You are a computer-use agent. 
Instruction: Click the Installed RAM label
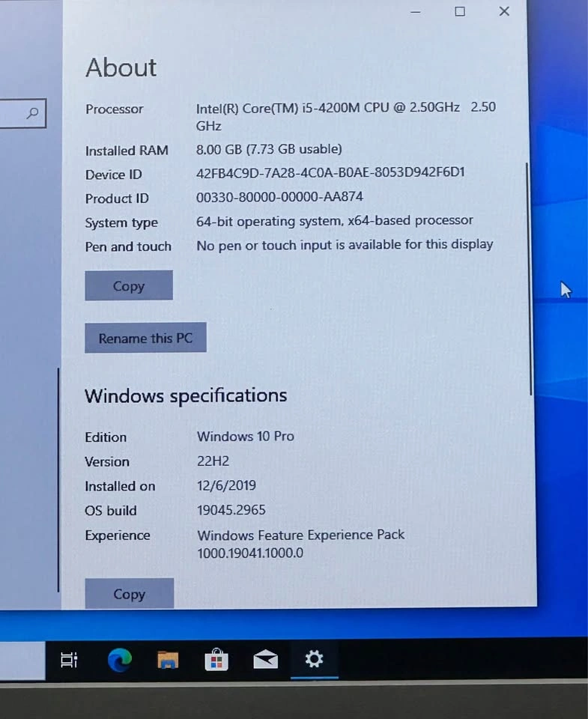(x=127, y=151)
